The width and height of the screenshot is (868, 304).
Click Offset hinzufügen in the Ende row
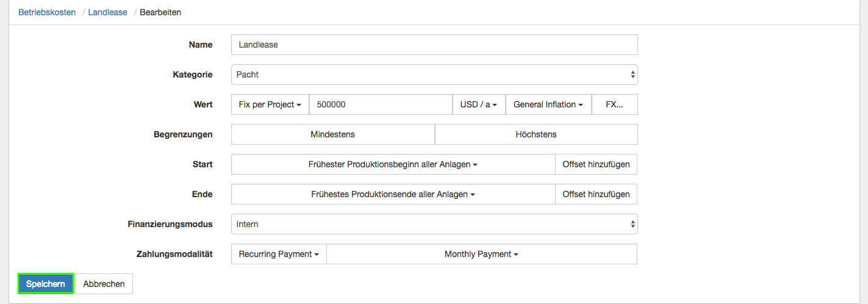(596, 194)
